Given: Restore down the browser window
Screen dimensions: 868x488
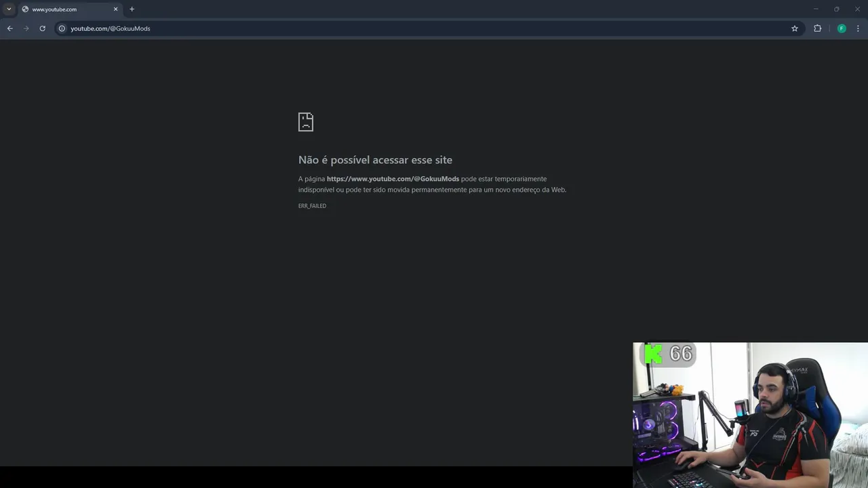Looking at the screenshot, I should coord(836,9).
